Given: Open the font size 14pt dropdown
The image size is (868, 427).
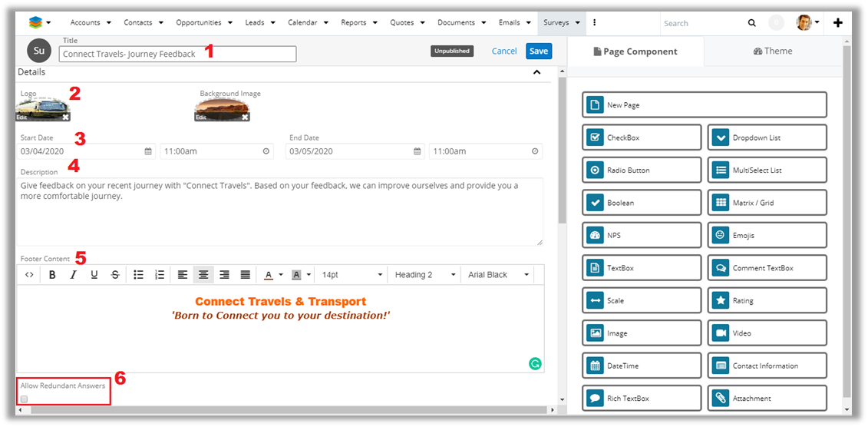Looking at the screenshot, I should [351, 275].
